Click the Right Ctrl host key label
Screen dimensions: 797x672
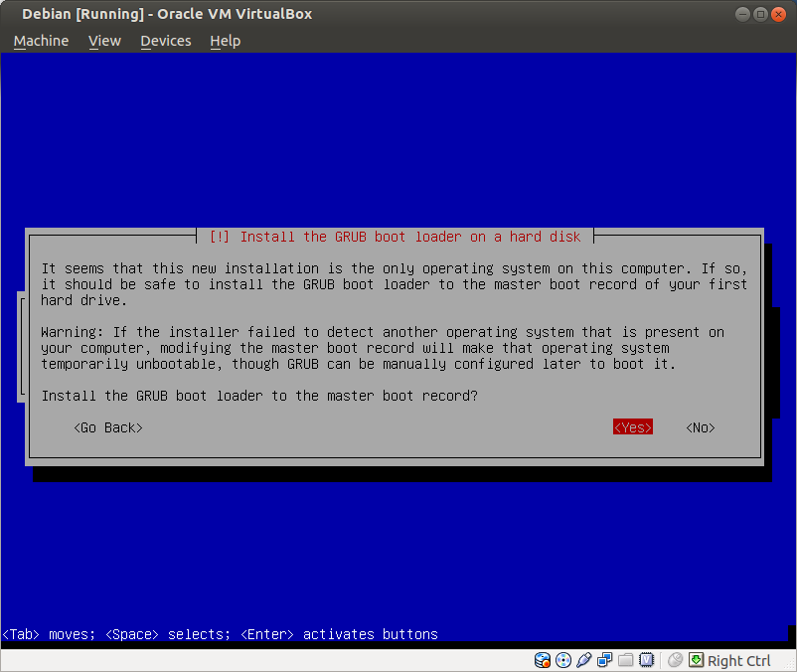coord(739,661)
